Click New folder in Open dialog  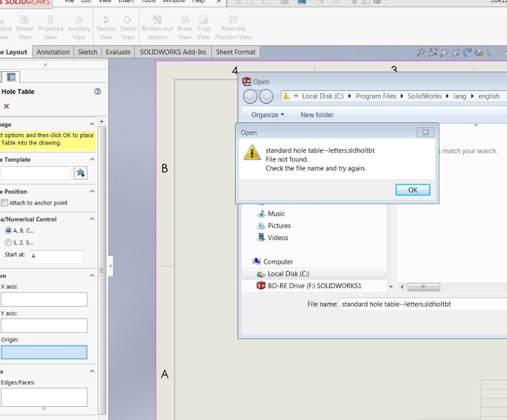point(317,114)
